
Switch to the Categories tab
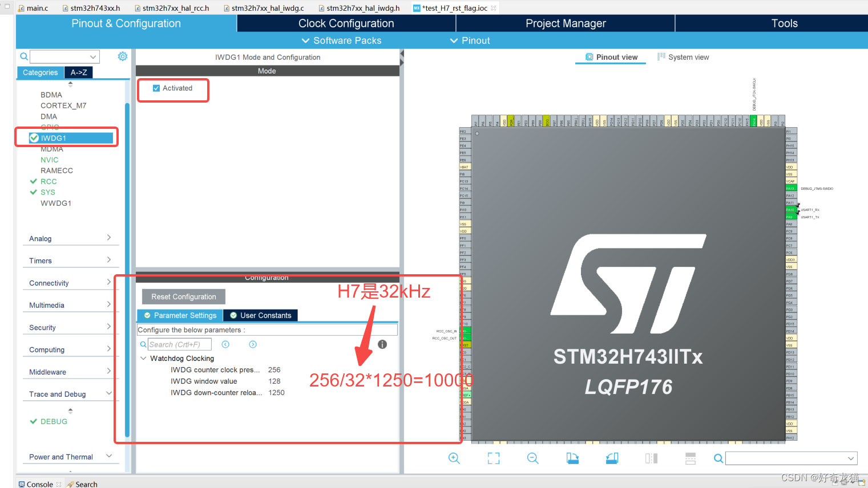coord(41,72)
